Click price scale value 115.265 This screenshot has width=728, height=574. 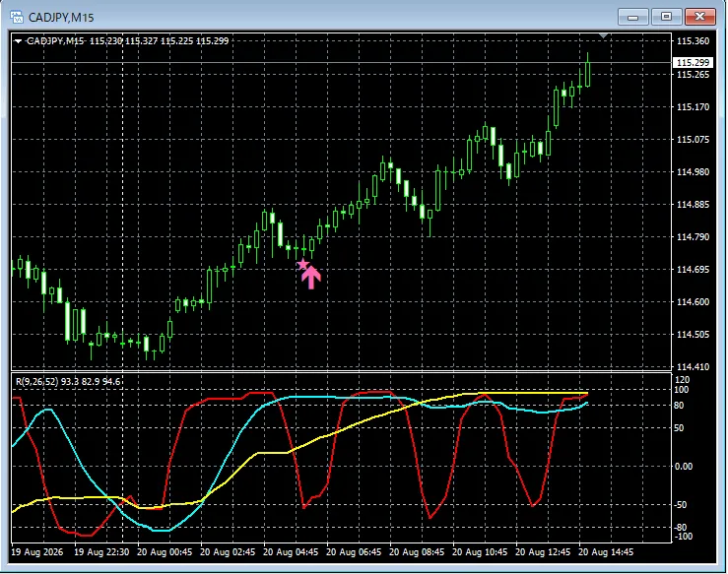tap(694, 75)
